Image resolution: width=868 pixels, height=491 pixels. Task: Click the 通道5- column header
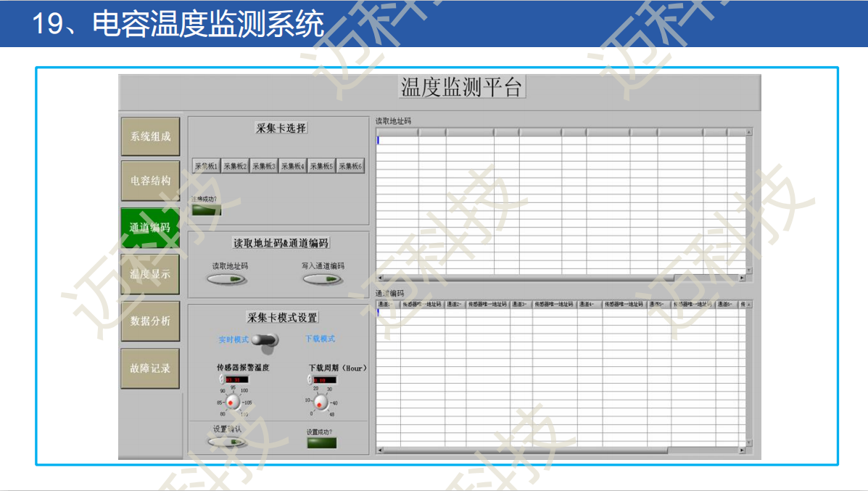[658, 305]
